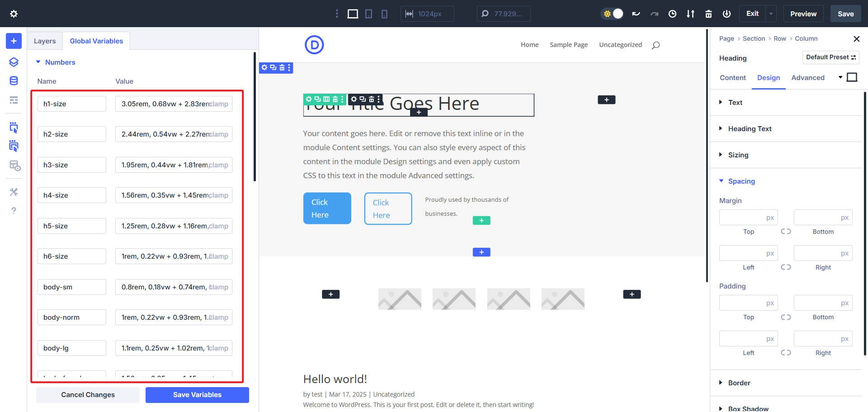Undo the last change

(x=636, y=14)
